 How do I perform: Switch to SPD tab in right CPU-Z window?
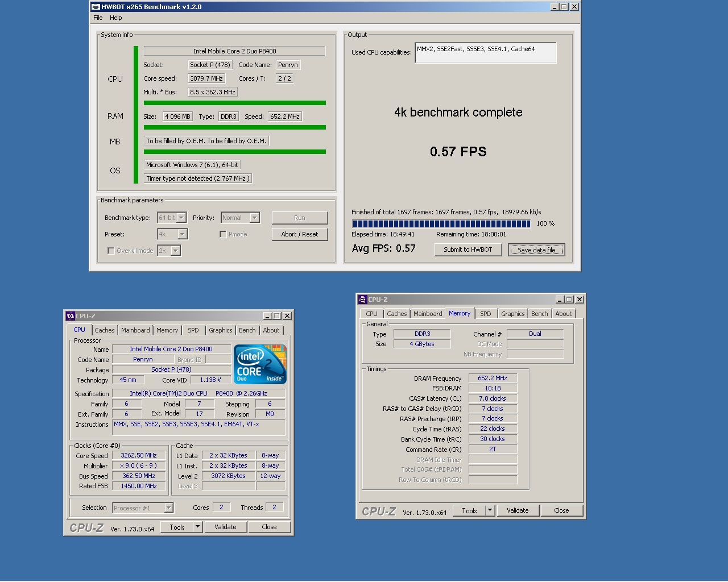point(486,314)
